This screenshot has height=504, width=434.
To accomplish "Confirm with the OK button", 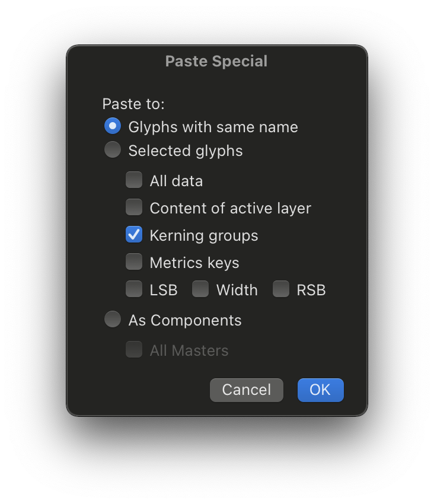I will point(320,390).
